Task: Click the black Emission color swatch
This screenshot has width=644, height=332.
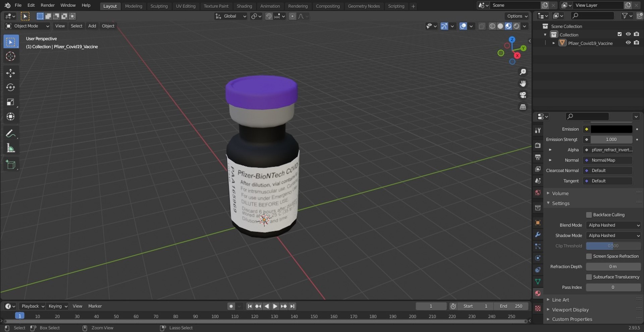Action: coord(611,129)
